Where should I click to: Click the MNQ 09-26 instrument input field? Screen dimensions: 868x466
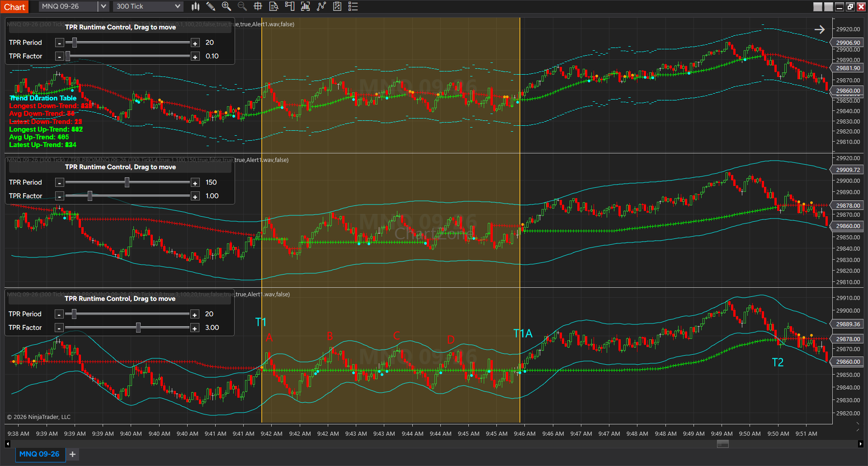(x=68, y=6)
